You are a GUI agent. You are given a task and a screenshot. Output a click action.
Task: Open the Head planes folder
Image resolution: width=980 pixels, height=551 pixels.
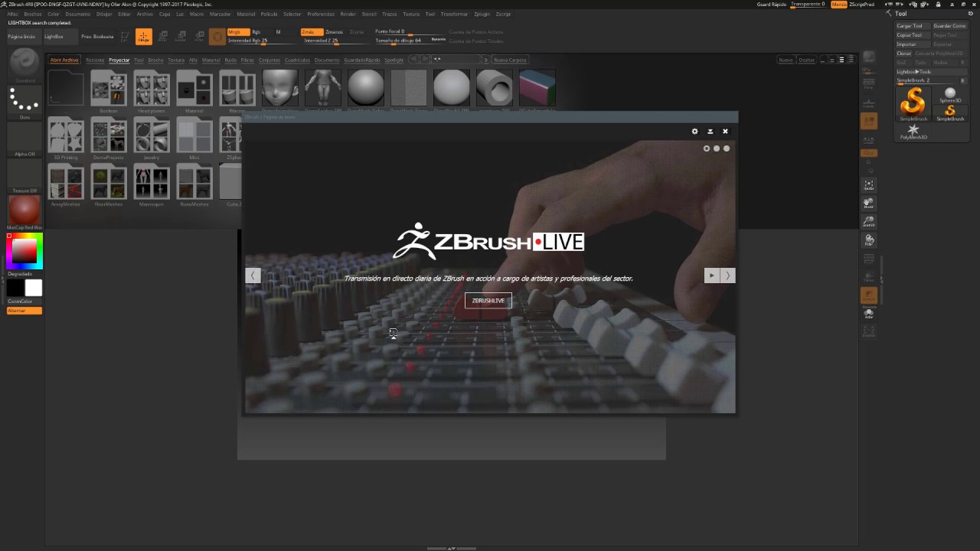click(x=152, y=90)
